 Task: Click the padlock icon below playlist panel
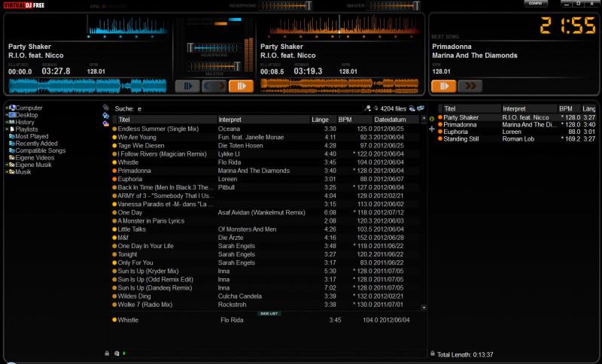tap(432, 353)
